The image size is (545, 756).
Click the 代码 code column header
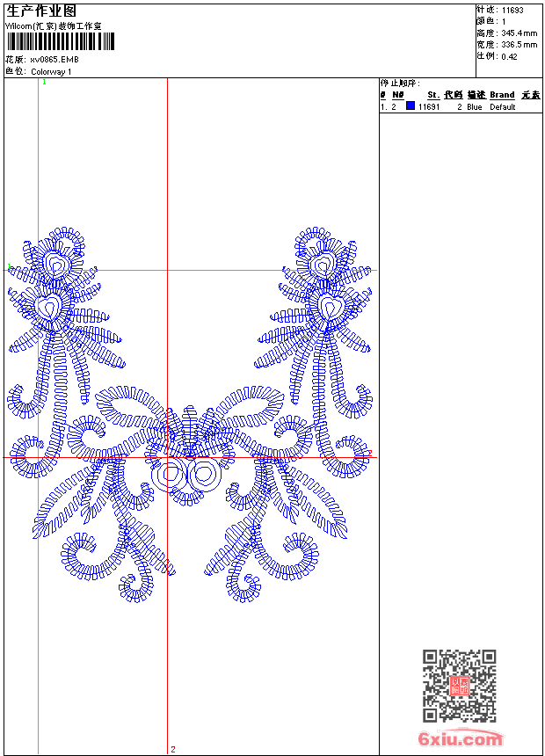[453, 95]
